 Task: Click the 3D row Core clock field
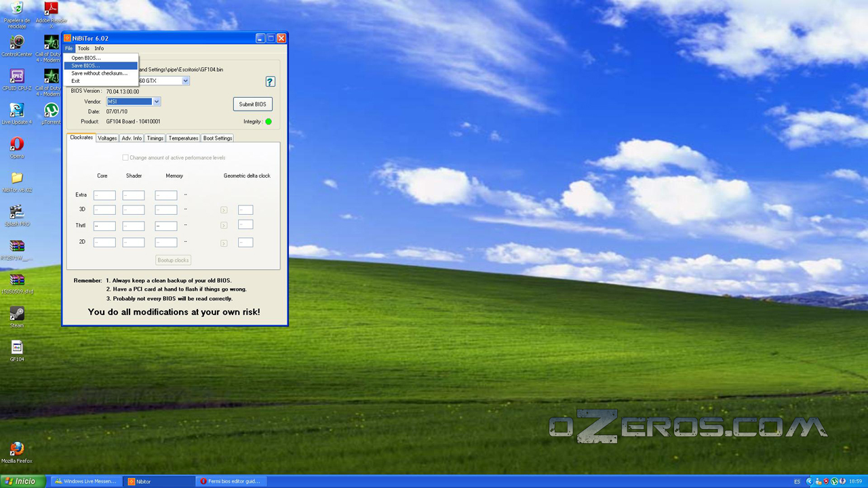coord(104,210)
